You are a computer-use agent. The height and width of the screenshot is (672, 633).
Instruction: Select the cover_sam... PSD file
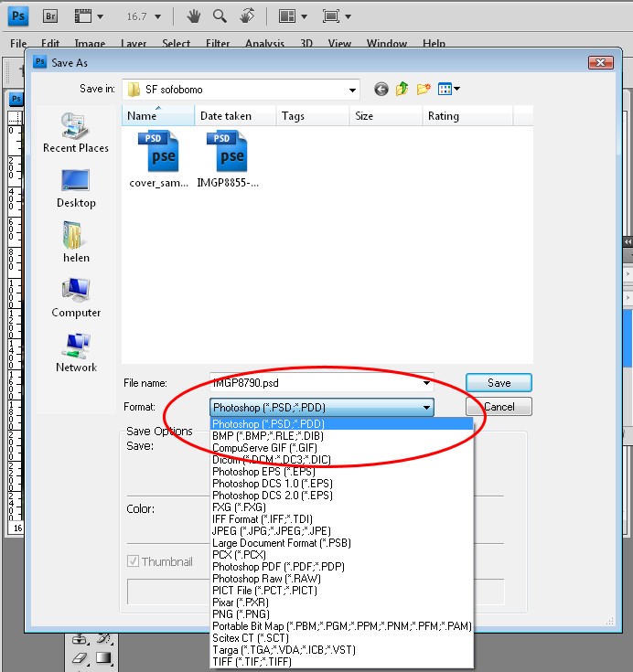158,159
